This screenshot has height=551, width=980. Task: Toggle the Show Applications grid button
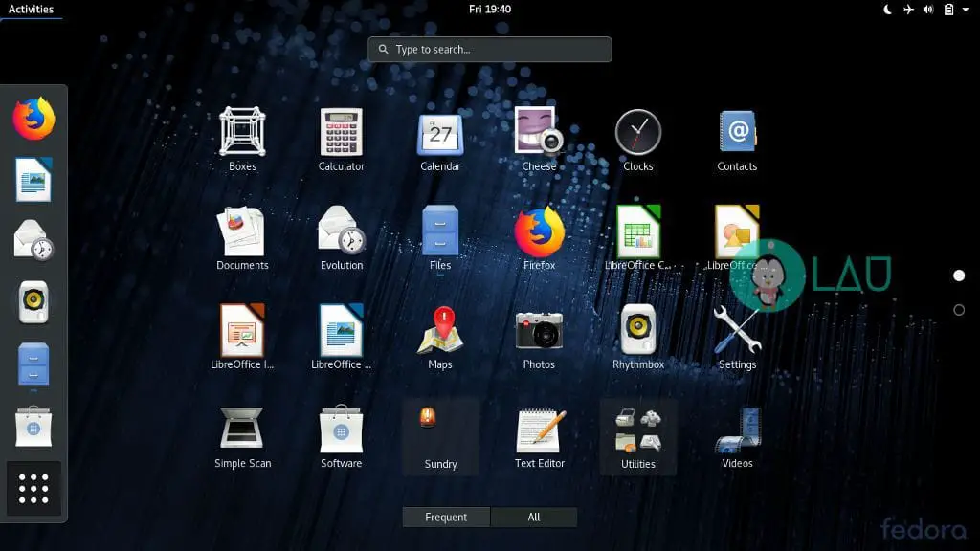pyautogui.click(x=33, y=488)
